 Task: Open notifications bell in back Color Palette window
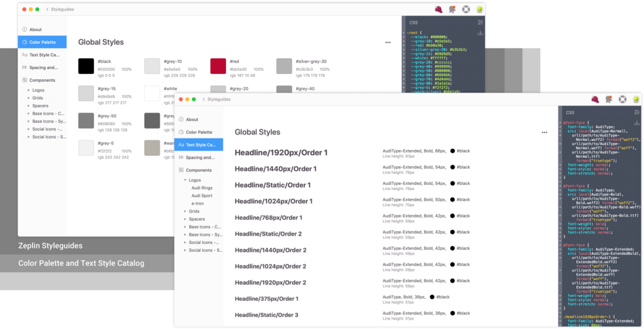pyautogui.click(x=452, y=9)
